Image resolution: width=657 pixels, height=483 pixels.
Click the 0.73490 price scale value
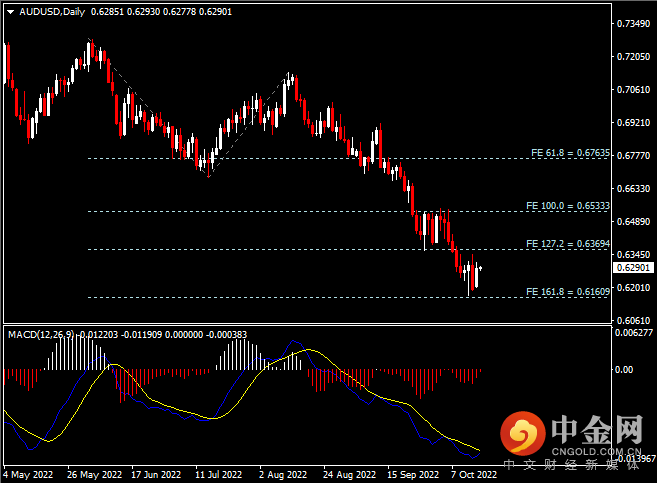coord(633,24)
